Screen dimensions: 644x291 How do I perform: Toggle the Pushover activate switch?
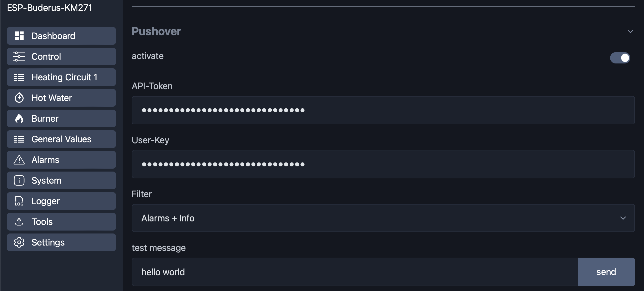click(x=620, y=58)
